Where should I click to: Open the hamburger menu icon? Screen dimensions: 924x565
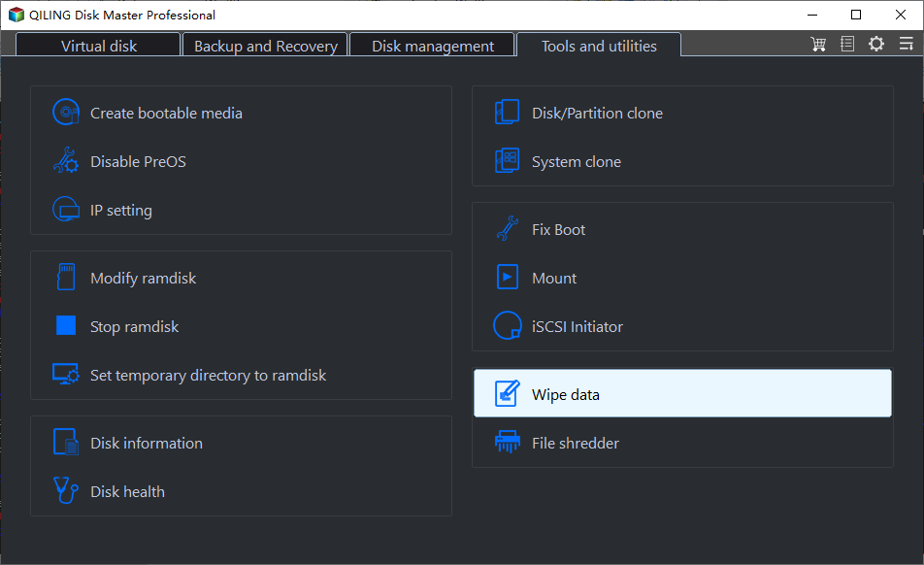[906, 44]
